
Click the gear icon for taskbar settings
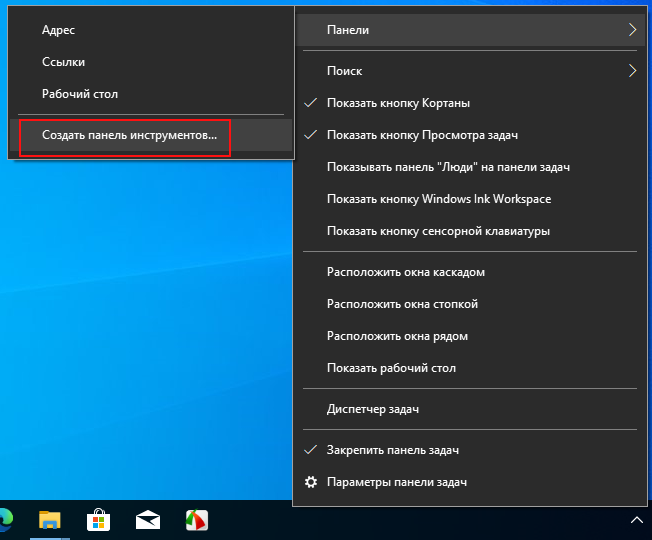(311, 482)
